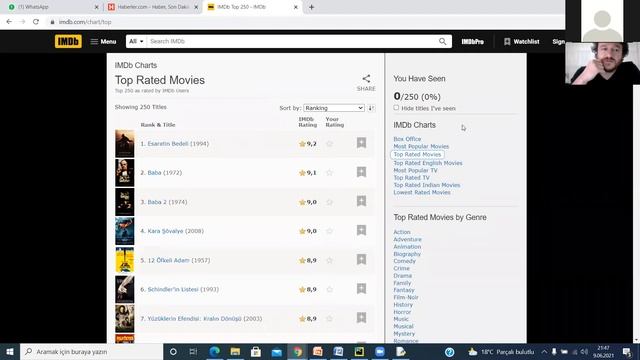Close the WhatsApp tab
The height and width of the screenshot is (360, 640).
[96, 7]
